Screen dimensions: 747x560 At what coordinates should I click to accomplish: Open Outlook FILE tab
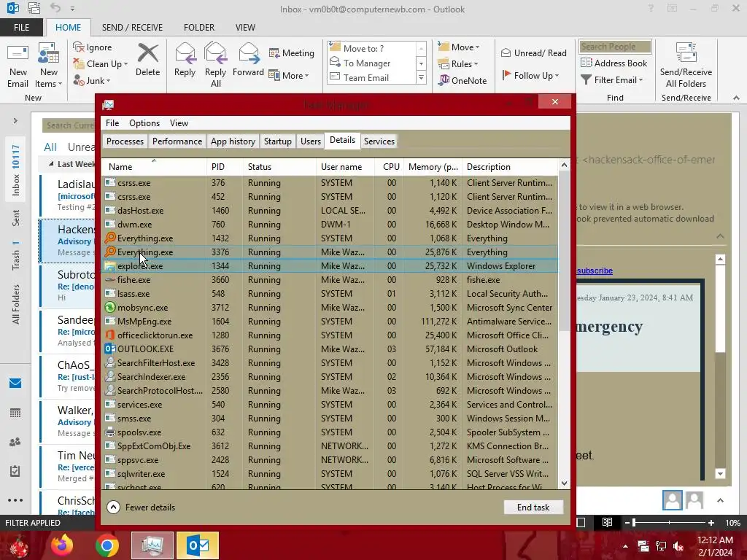click(x=21, y=28)
